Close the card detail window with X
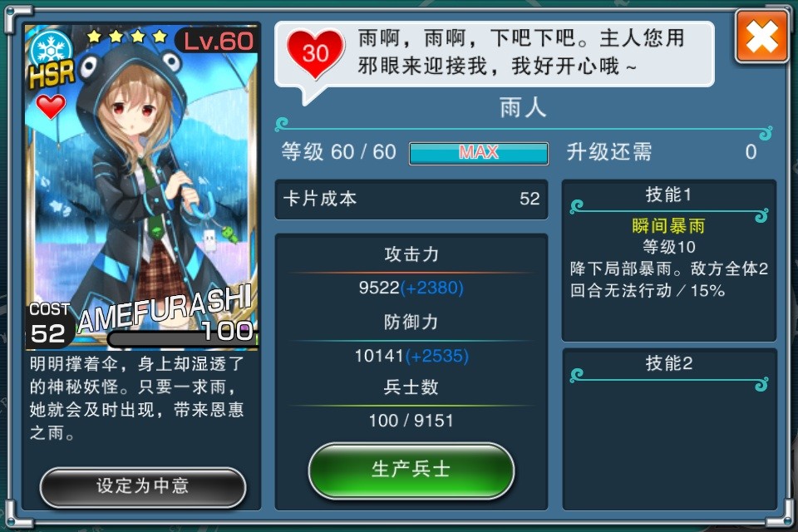This screenshot has height=532, width=798. point(761,37)
